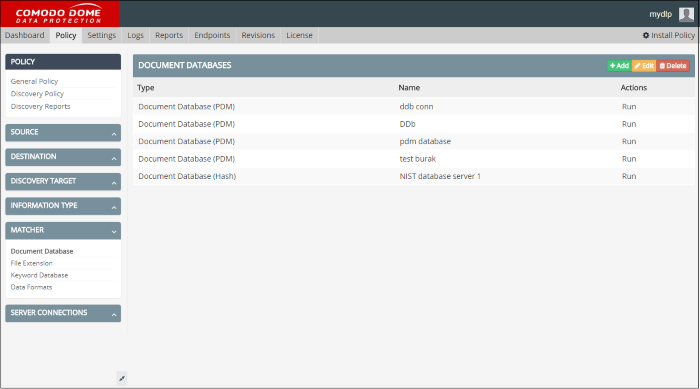Select the pdm database name cell
Viewport: 700px width, 389px height.
point(425,142)
